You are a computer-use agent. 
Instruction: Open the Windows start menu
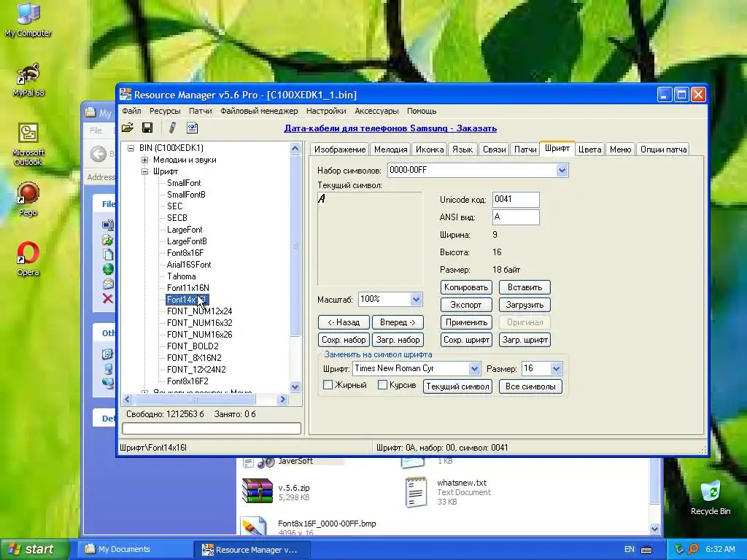34,549
